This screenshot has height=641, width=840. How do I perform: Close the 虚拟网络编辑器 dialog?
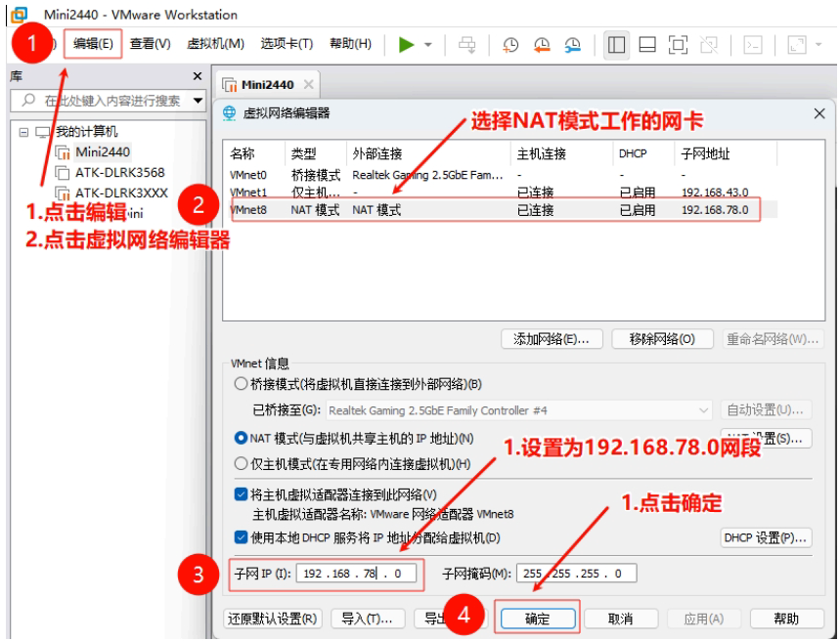pos(819,113)
